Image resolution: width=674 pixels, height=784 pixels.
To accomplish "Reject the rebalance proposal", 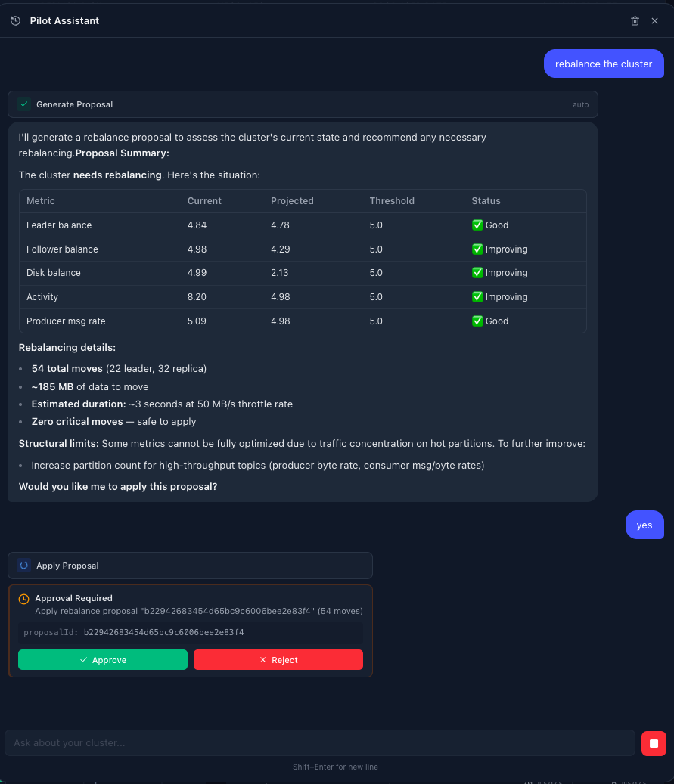I will [x=278, y=659].
